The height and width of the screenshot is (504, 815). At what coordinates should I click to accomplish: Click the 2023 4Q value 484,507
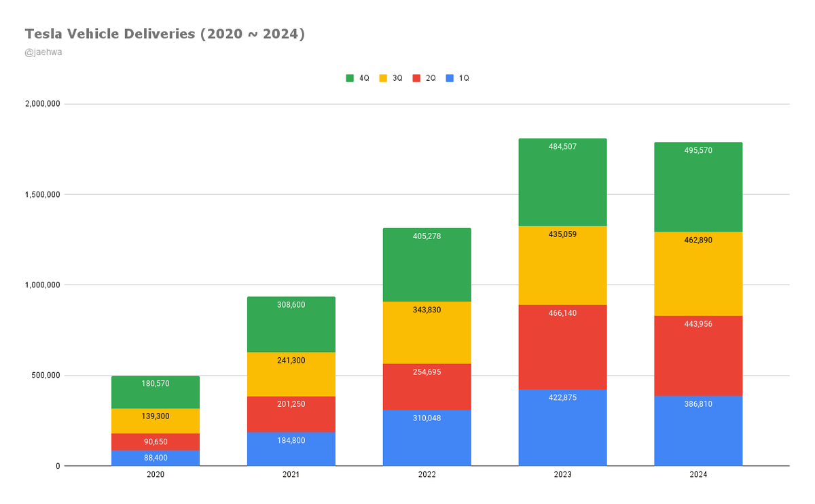click(562, 147)
